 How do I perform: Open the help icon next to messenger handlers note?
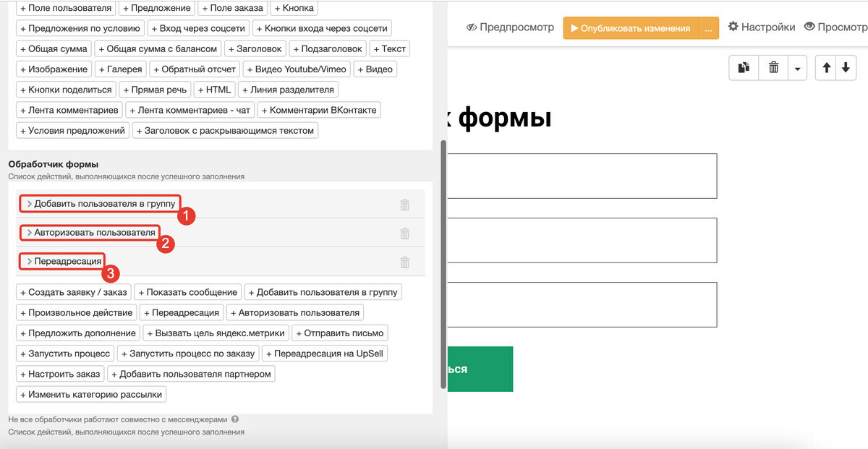tap(235, 419)
